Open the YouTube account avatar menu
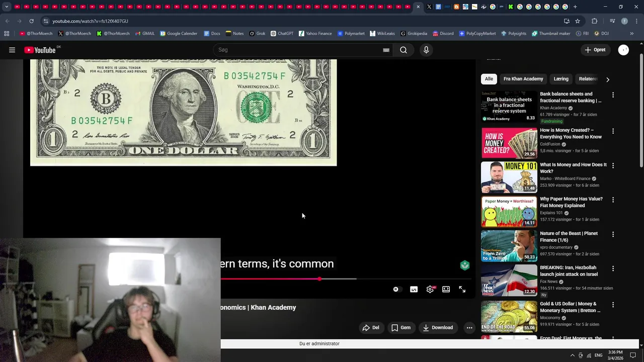 623,50
